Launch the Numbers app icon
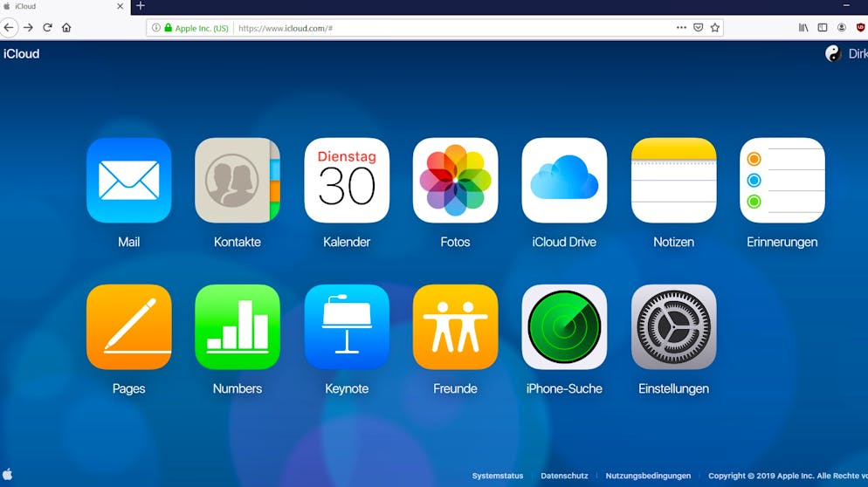This screenshot has height=487, width=868. pos(238,327)
